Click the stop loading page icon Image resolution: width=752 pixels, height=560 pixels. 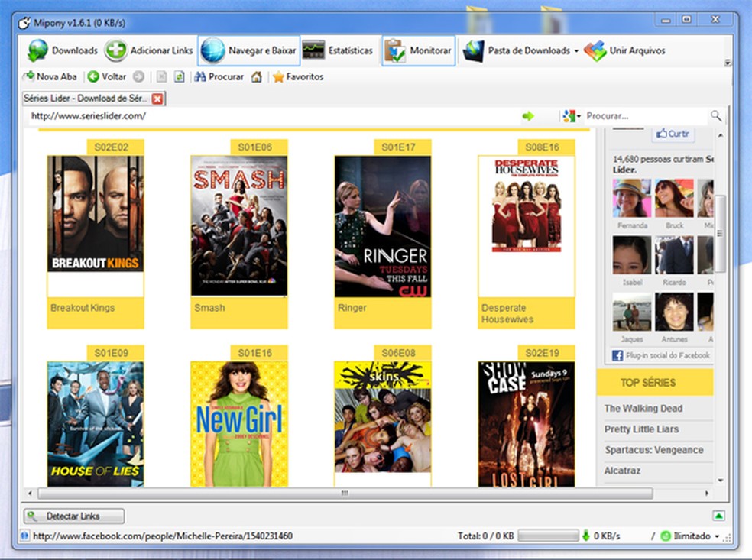(161, 76)
